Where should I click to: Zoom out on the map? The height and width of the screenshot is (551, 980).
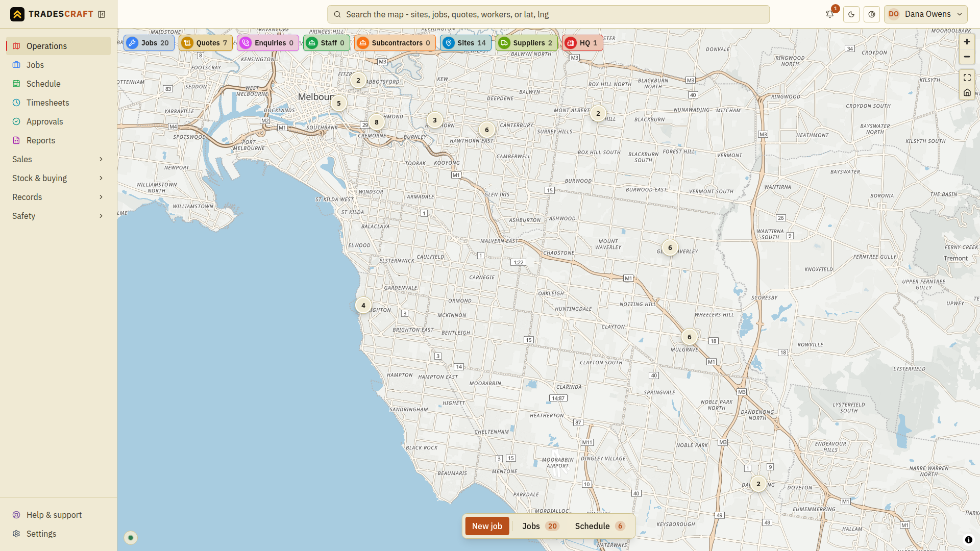coord(967,57)
